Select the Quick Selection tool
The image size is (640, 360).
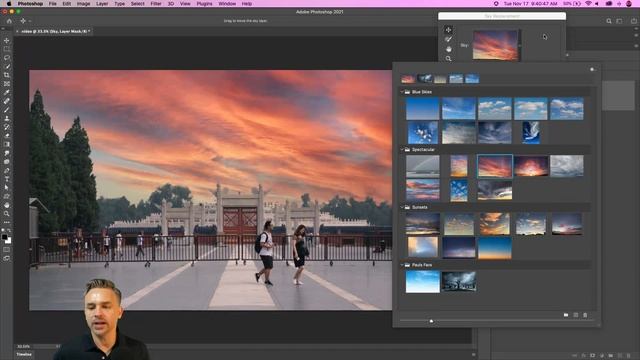coord(7,66)
